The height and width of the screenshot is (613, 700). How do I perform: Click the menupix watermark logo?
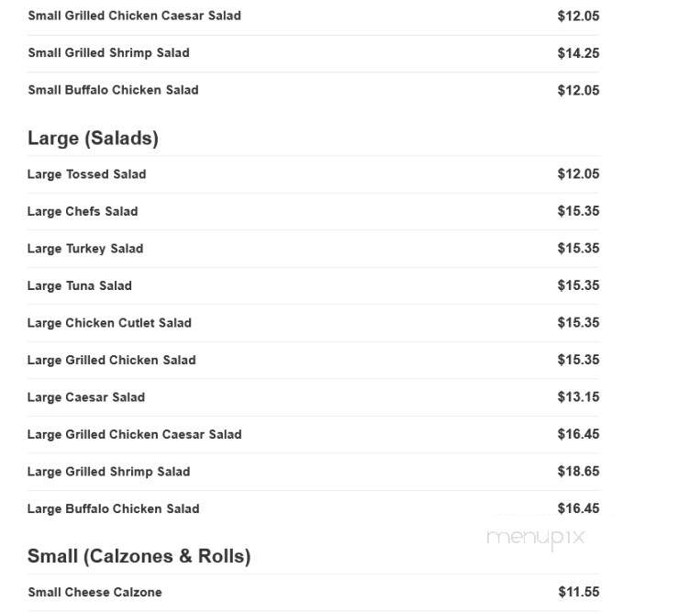535,538
